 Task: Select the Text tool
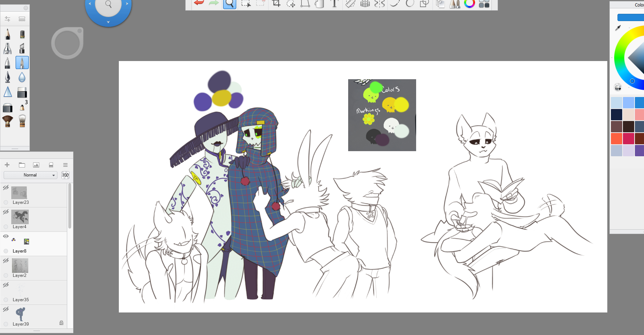(334, 4)
